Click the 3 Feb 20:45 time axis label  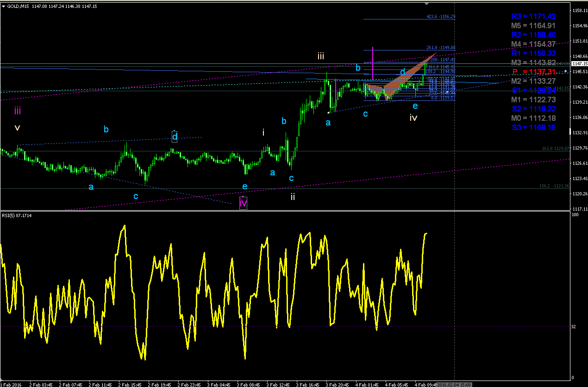[337, 384]
